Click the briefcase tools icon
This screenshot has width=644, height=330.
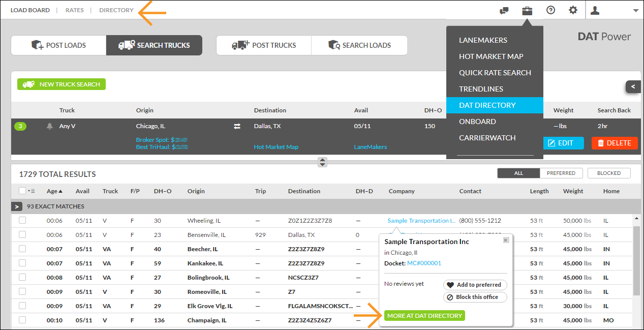[x=527, y=10]
